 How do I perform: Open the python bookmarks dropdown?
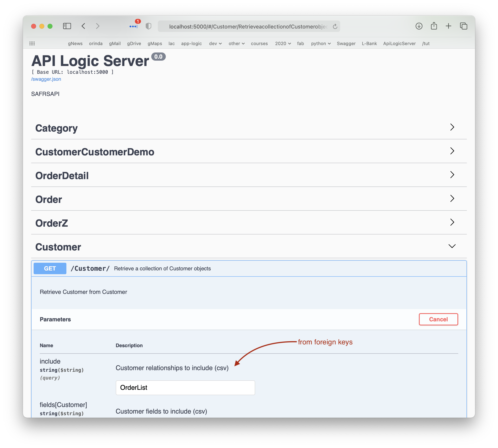[321, 44]
